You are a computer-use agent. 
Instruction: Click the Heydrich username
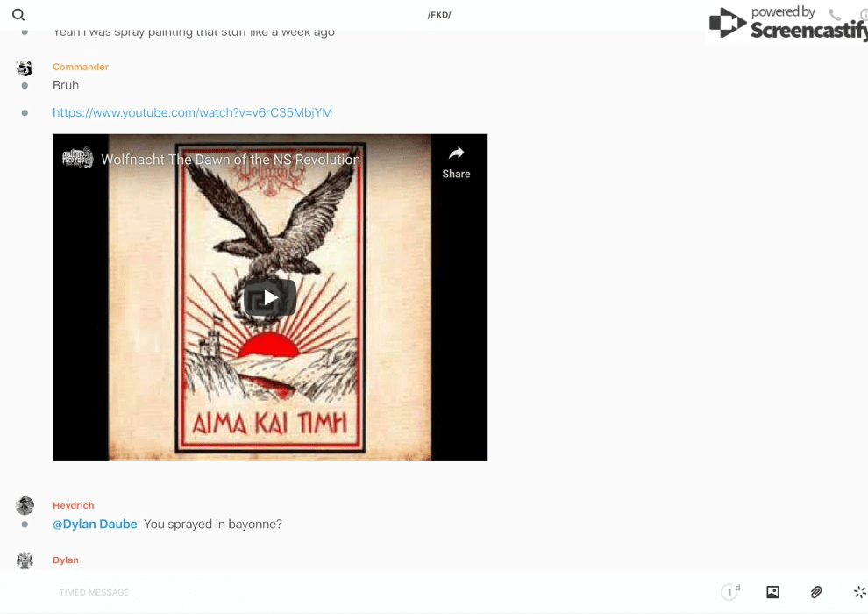[x=73, y=505]
